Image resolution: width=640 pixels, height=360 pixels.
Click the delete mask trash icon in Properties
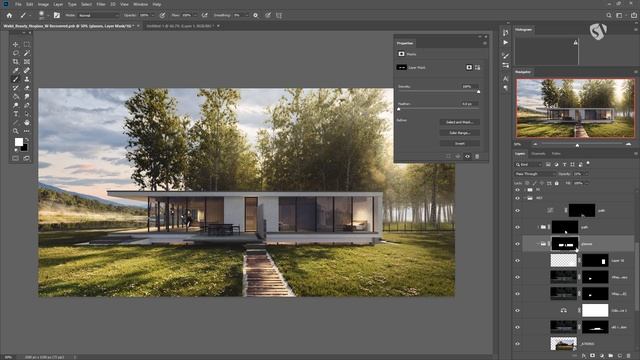477,156
